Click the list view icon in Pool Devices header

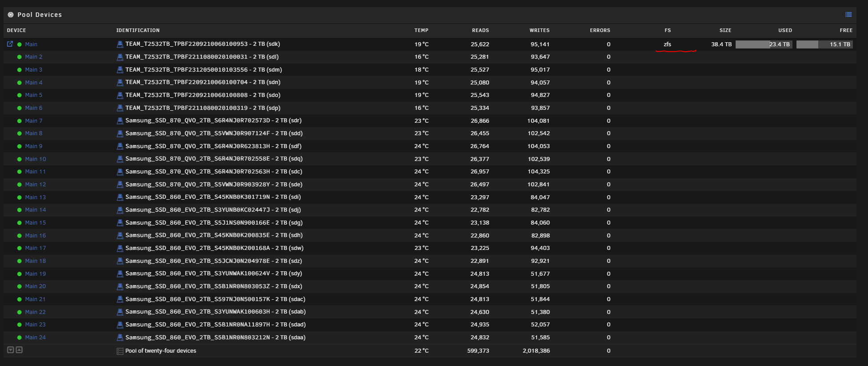(848, 15)
